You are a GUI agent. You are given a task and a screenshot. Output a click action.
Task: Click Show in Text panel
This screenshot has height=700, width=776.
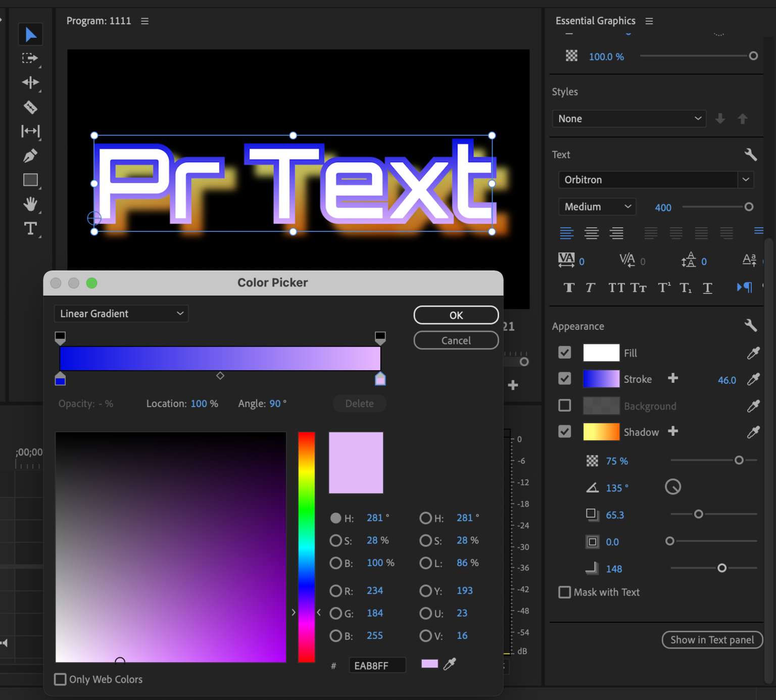tap(712, 639)
